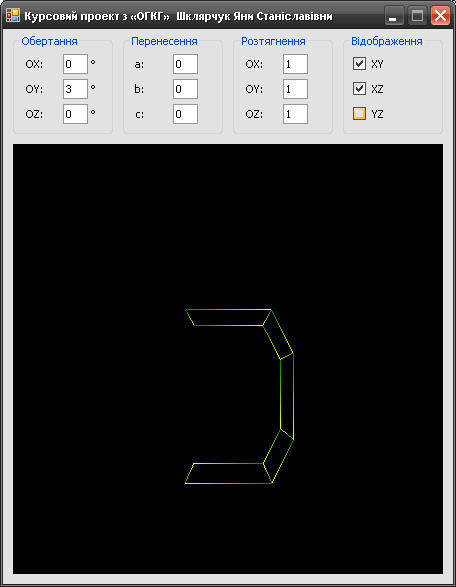Focus the translation 'b' input field
456x587 pixels.
[x=185, y=89]
